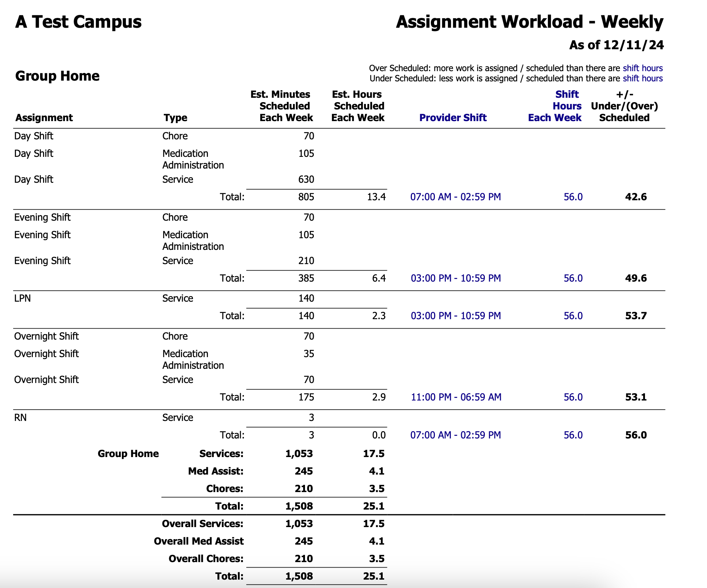This screenshot has width=707, height=588.
Task: Click Evening Shift total 03:00 PM - 10:59 PM
Action: pyautogui.click(x=456, y=278)
